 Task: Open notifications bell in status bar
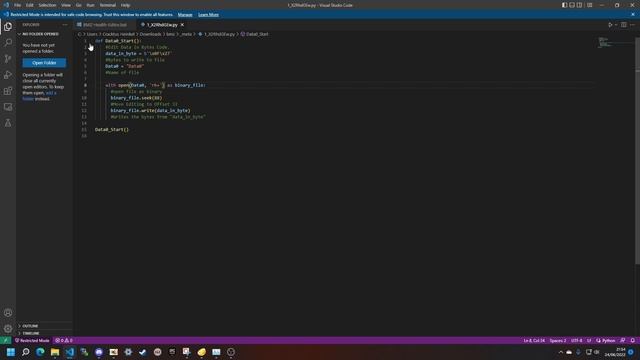tap(633, 340)
